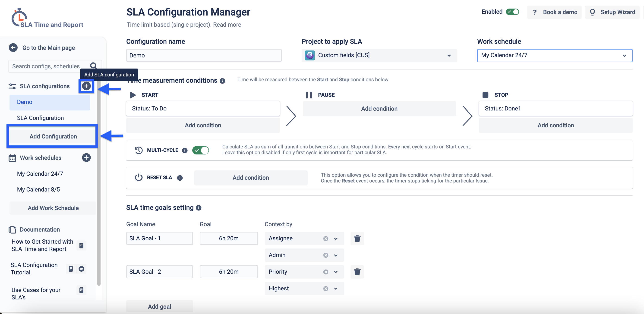Click the plus icon beside Work schedules
Screen dimensions: 644x314
(x=86, y=157)
